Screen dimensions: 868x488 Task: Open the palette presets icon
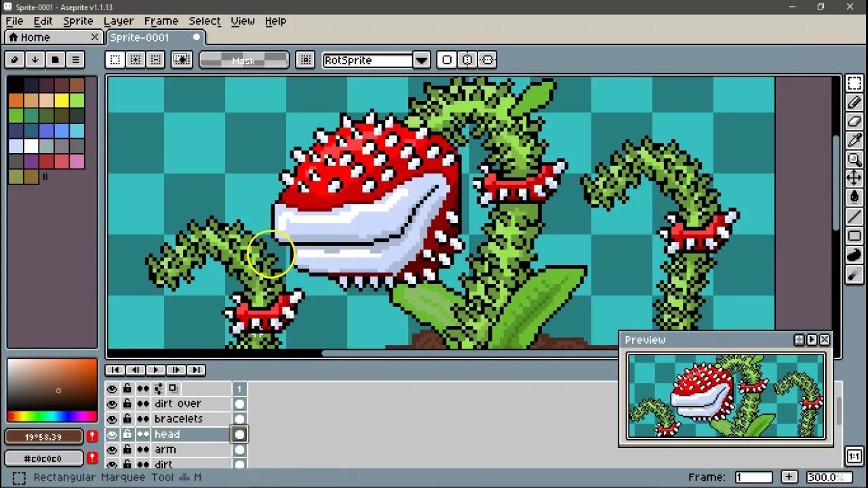55,60
